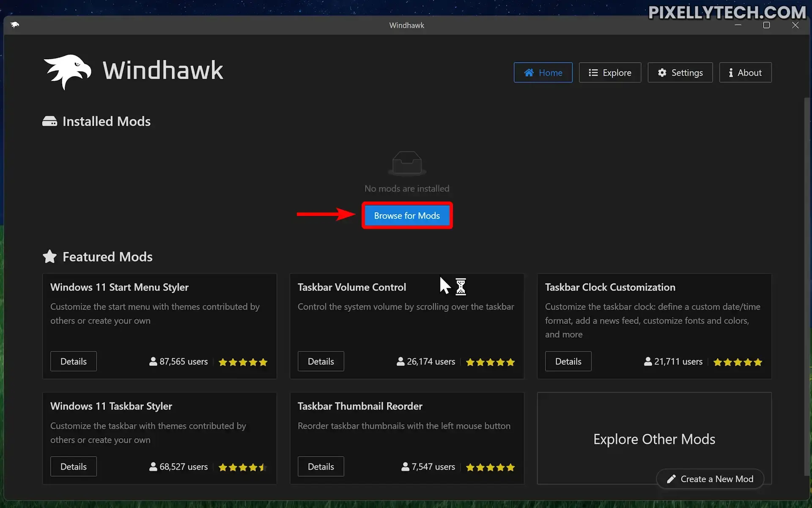Click the Explore Other Mods card

pyautogui.click(x=654, y=439)
